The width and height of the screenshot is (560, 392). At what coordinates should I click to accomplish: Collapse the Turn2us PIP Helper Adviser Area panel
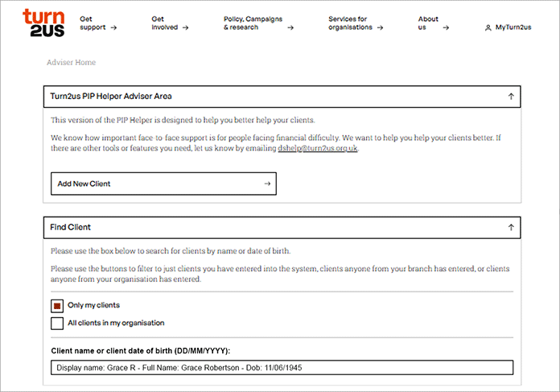[x=511, y=96]
